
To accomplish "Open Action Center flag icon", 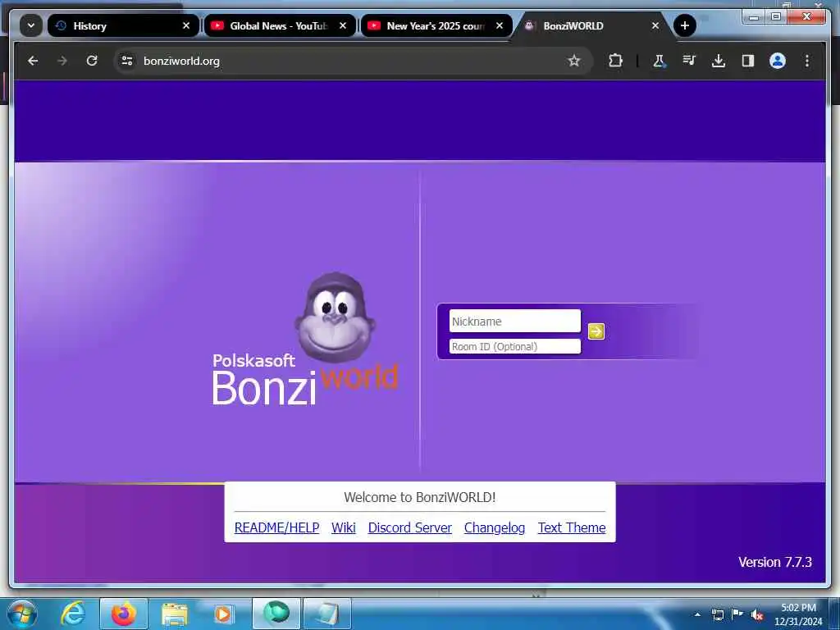I will pos(737,614).
